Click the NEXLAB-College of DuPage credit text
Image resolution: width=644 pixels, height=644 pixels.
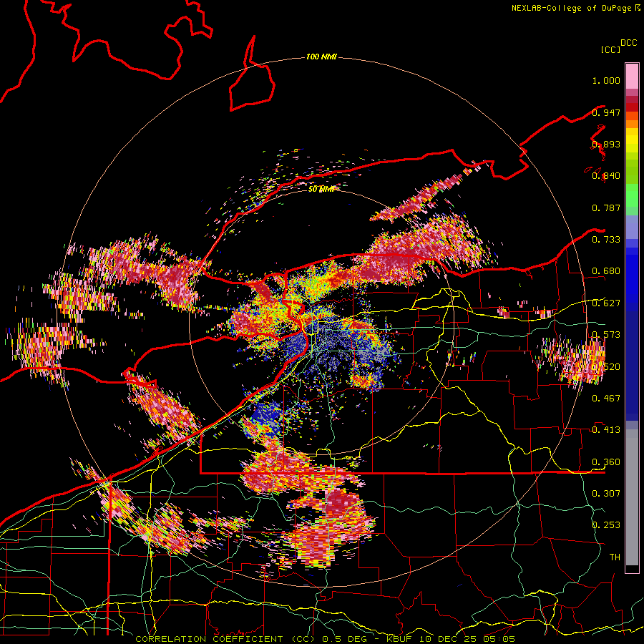[x=571, y=8]
